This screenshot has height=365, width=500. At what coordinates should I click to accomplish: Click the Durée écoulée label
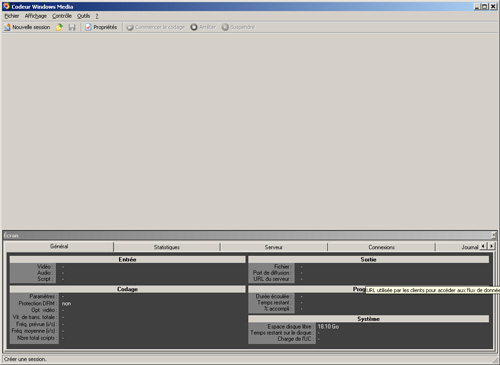273,296
